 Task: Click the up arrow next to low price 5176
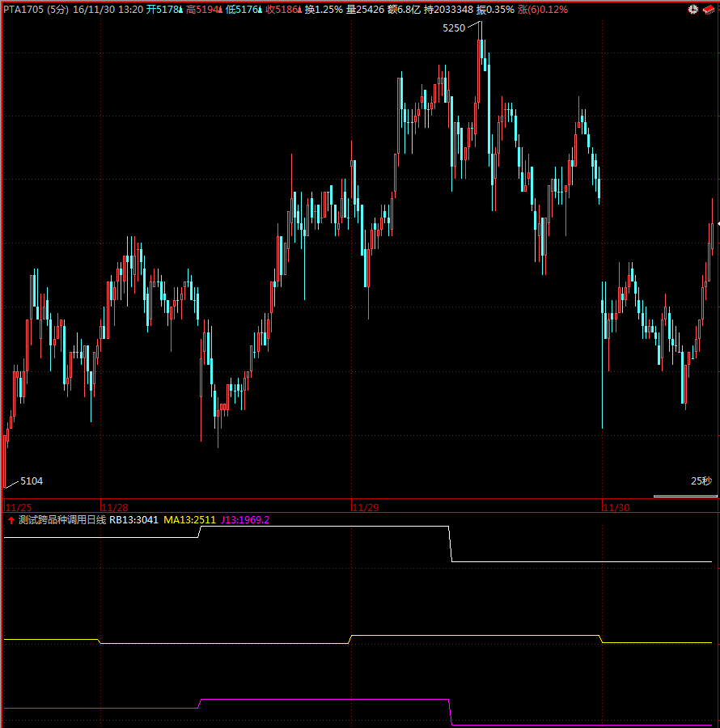[x=259, y=10]
